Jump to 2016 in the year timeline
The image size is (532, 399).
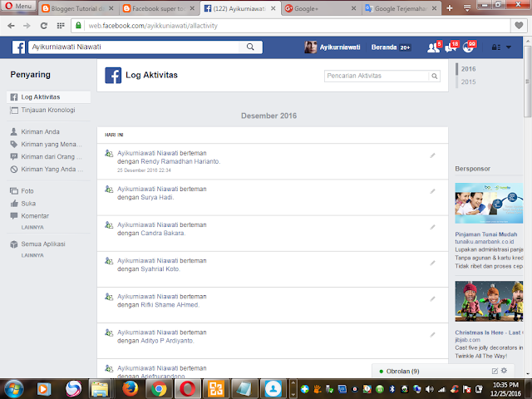pyautogui.click(x=468, y=69)
